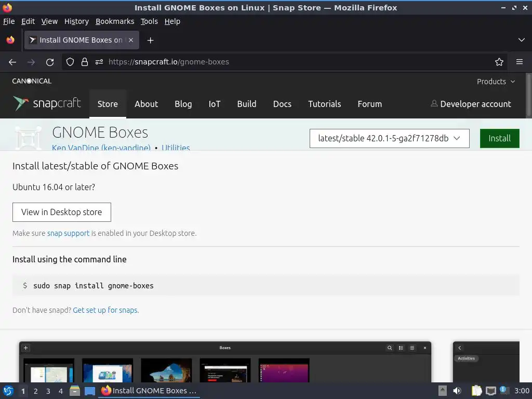Viewport: 532px width, 399px height.
Task: Open latest/stable version channel dropdown
Action: tap(390, 138)
